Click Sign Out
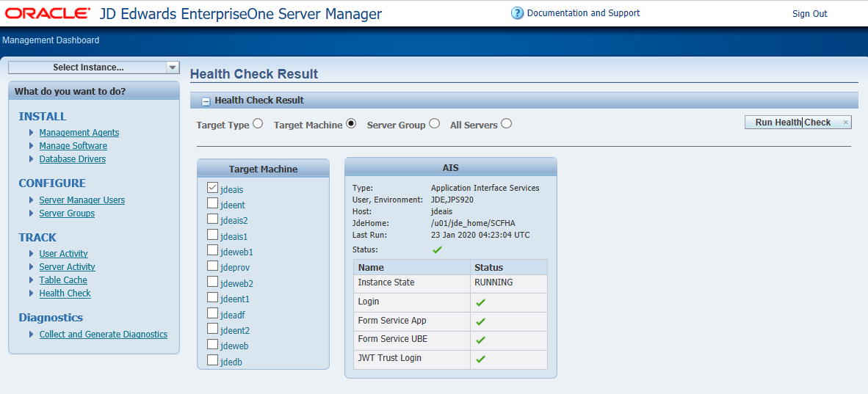 tap(809, 14)
